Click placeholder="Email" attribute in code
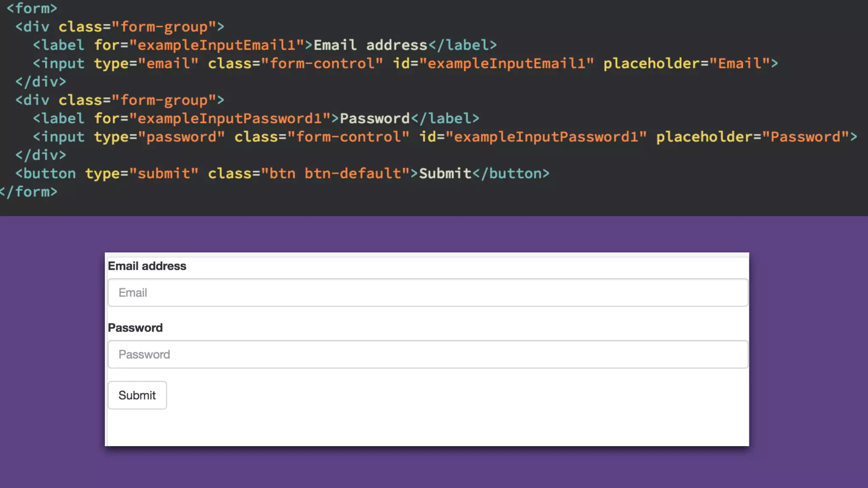The height and width of the screenshot is (488, 868). pyautogui.click(x=686, y=64)
